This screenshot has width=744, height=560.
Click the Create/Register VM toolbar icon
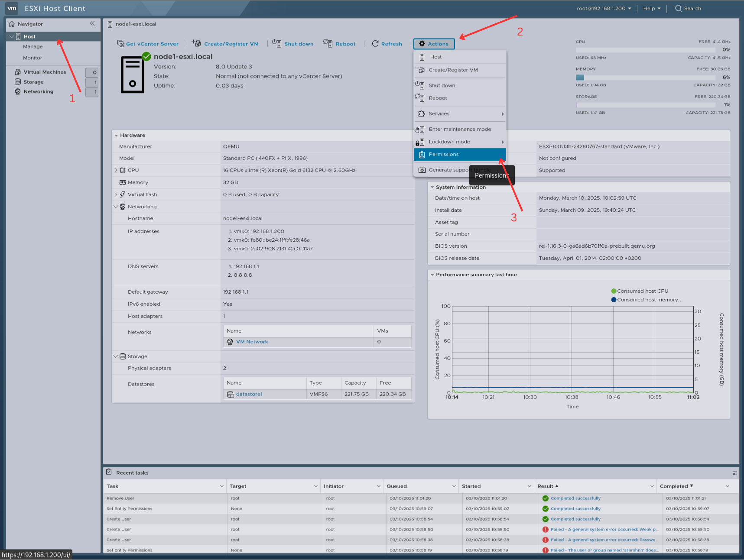pyautogui.click(x=196, y=43)
